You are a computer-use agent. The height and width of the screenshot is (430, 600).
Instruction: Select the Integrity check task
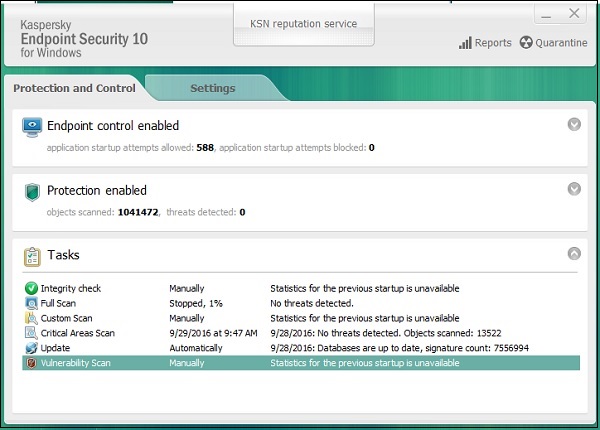(301, 288)
